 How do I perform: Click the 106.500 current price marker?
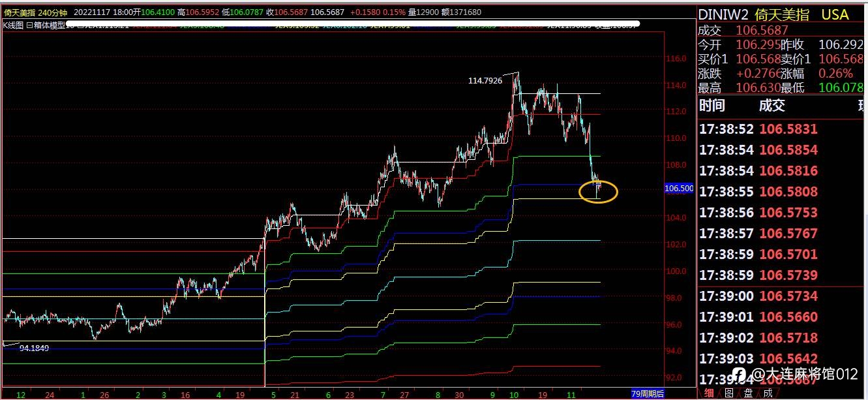coord(679,188)
